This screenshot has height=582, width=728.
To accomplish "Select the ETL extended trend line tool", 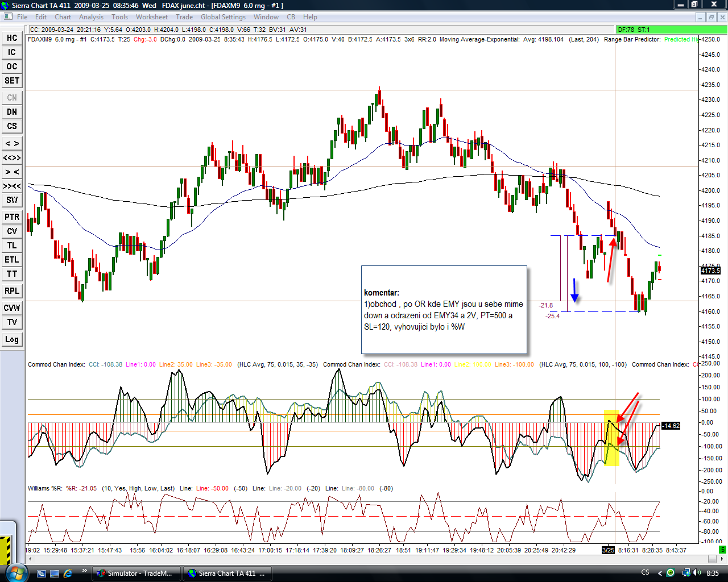I will (x=12, y=260).
